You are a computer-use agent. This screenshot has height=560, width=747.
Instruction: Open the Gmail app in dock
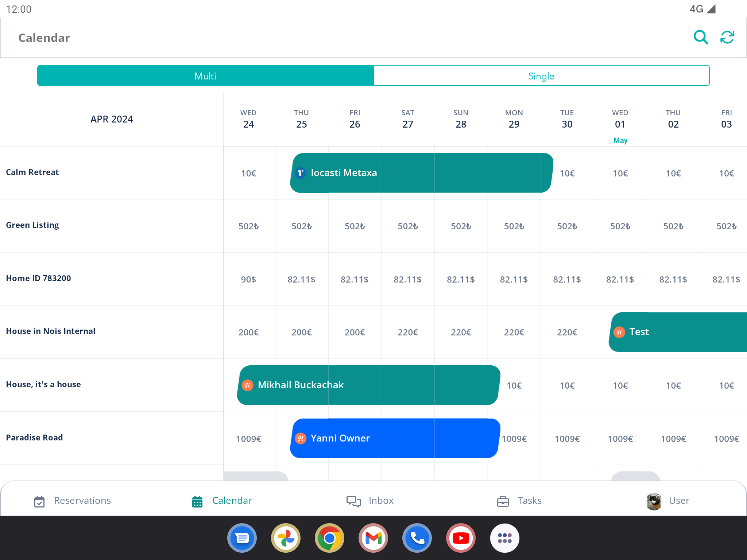[373, 538]
